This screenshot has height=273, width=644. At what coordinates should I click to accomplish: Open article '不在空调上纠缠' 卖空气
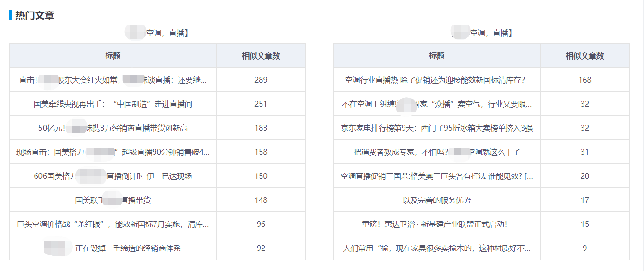click(437, 104)
